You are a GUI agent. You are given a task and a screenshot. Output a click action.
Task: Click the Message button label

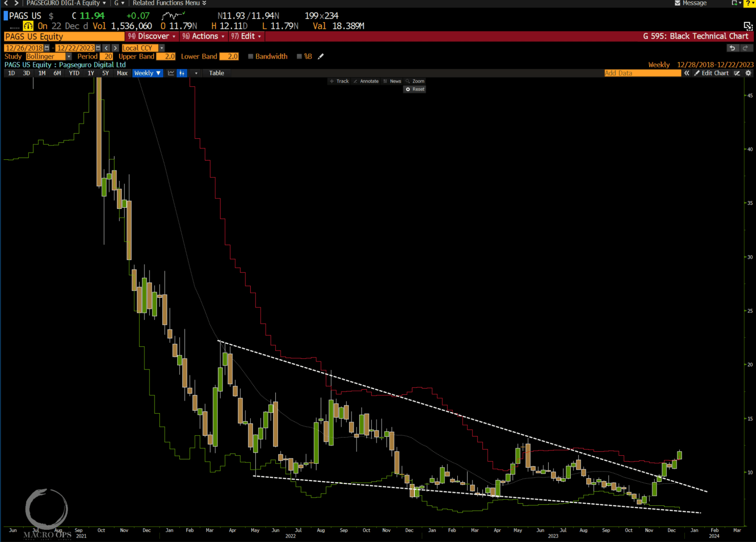pos(695,3)
